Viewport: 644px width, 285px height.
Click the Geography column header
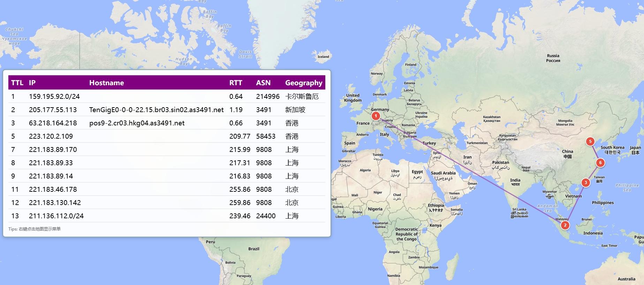pos(303,83)
